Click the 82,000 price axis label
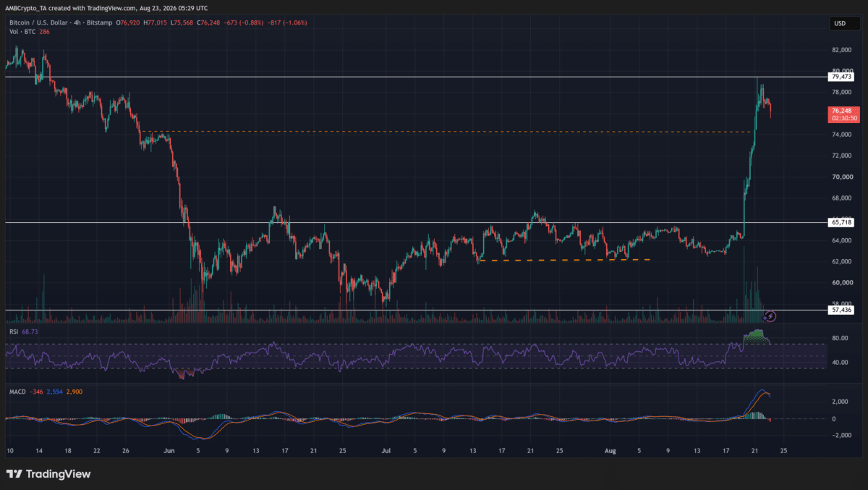868x490 pixels. (x=841, y=50)
